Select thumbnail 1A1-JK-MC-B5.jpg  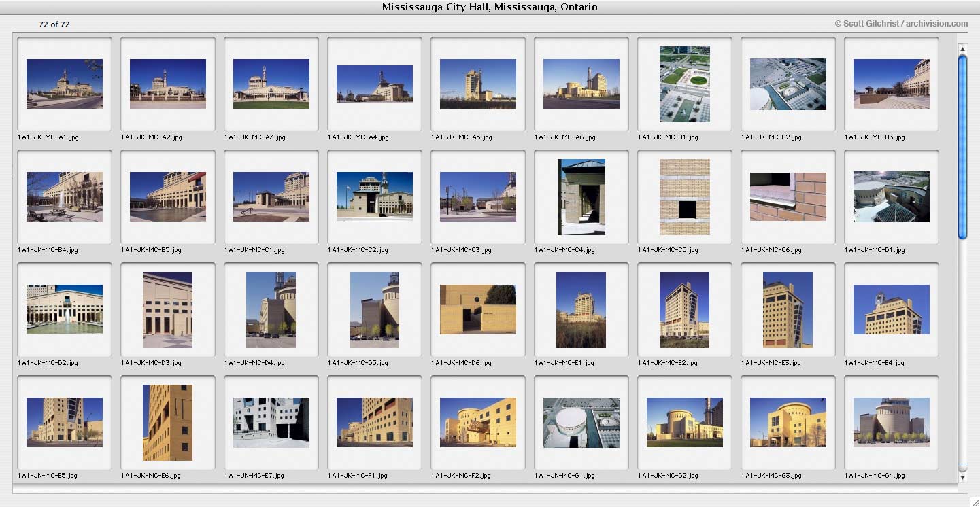pyautogui.click(x=168, y=196)
